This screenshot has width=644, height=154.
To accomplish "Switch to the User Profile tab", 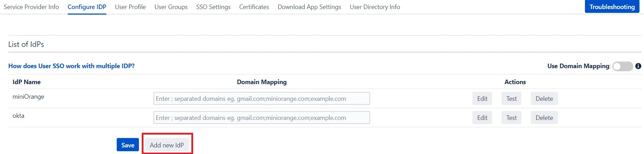I will tap(130, 7).
